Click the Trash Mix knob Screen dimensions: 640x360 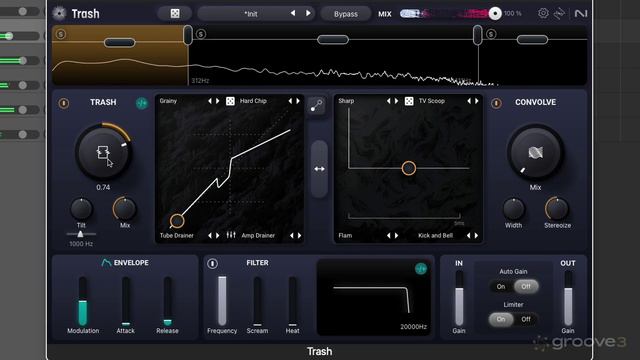click(125, 209)
